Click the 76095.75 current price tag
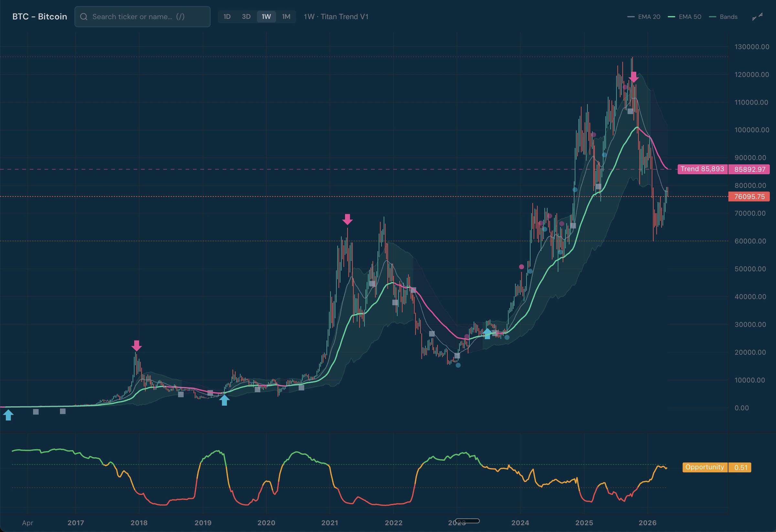This screenshot has height=532, width=776. tap(749, 197)
